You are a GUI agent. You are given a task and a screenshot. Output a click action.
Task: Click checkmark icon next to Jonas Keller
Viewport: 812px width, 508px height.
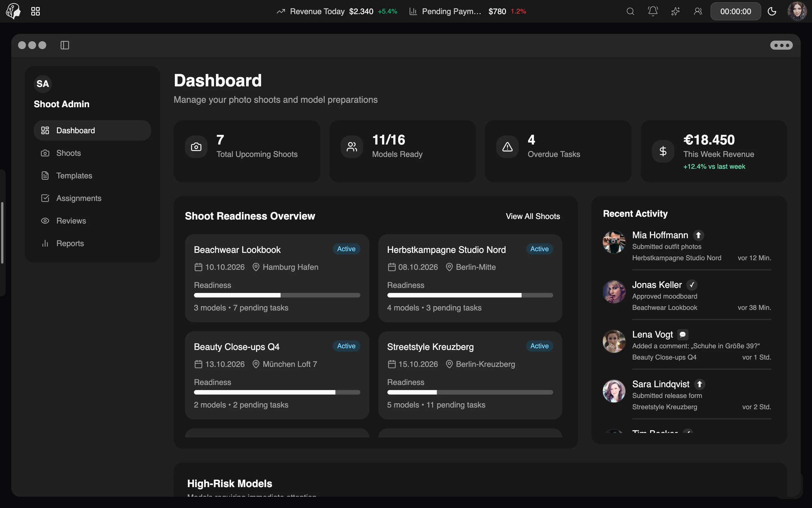click(x=692, y=285)
